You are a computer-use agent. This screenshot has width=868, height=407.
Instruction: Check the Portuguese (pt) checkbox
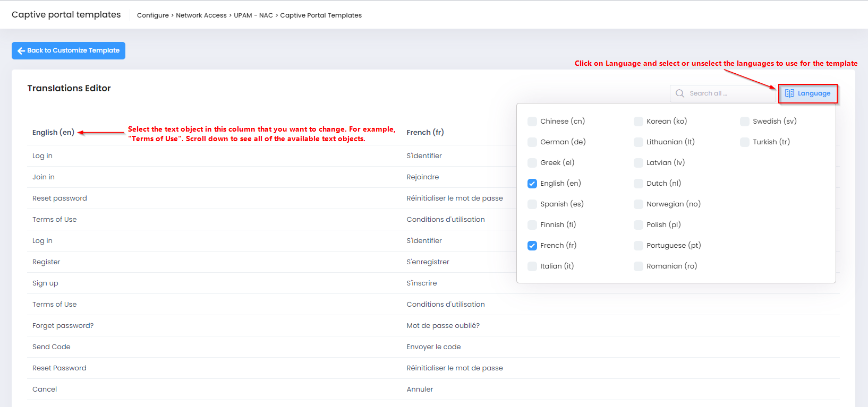tap(639, 246)
